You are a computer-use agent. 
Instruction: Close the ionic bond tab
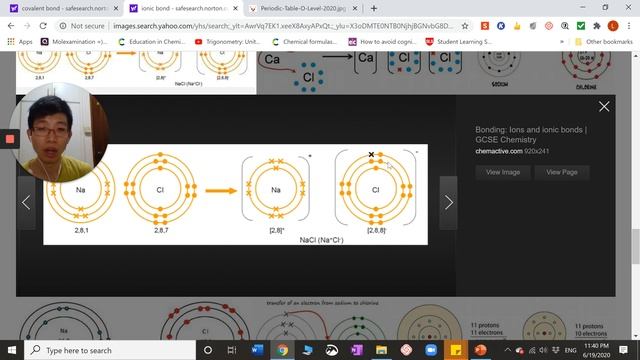236,8
